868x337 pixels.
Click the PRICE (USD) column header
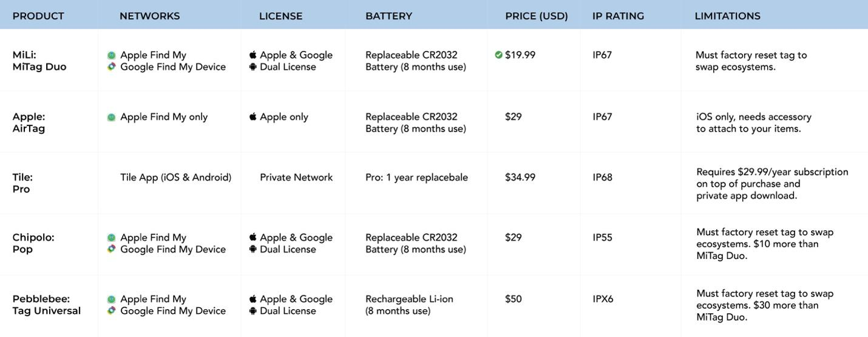(x=537, y=16)
